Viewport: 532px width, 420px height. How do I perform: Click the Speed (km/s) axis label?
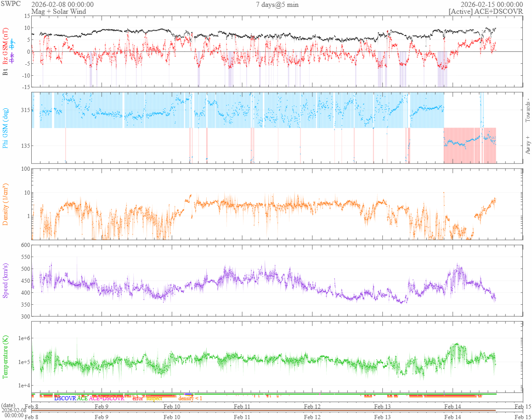click(5, 280)
